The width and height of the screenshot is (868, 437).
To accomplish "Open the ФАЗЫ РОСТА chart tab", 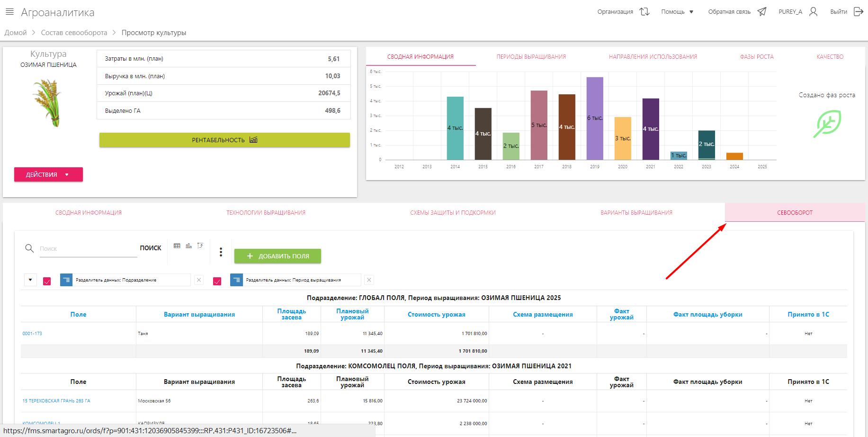I will coord(756,57).
